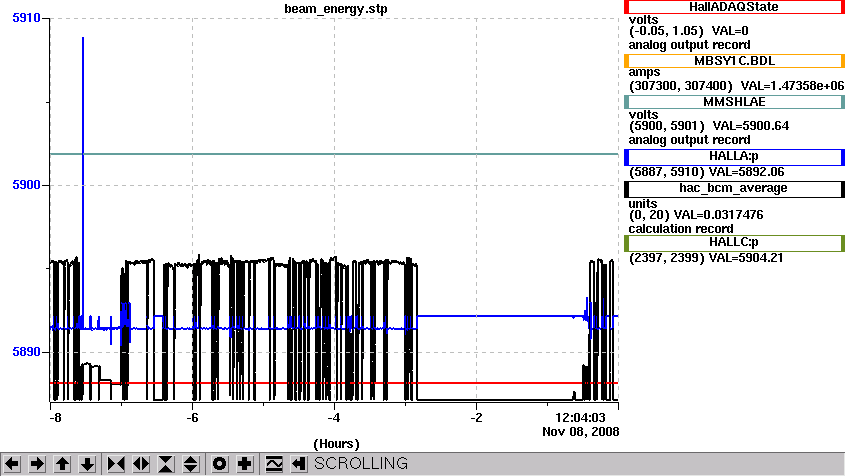Viewport: 845px width, 476px height.
Task: Select the HALLA:p curve legend
Action: pos(734,156)
